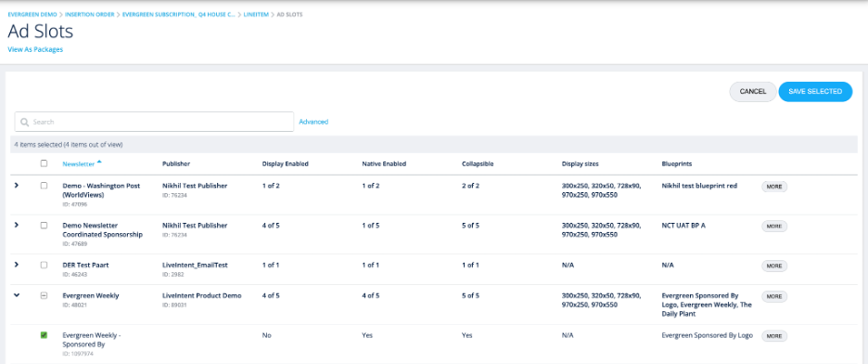The width and height of the screenshot is (868, 364).
Task: Open the Evergreen Demo breadcrumb
Action: 32,14
